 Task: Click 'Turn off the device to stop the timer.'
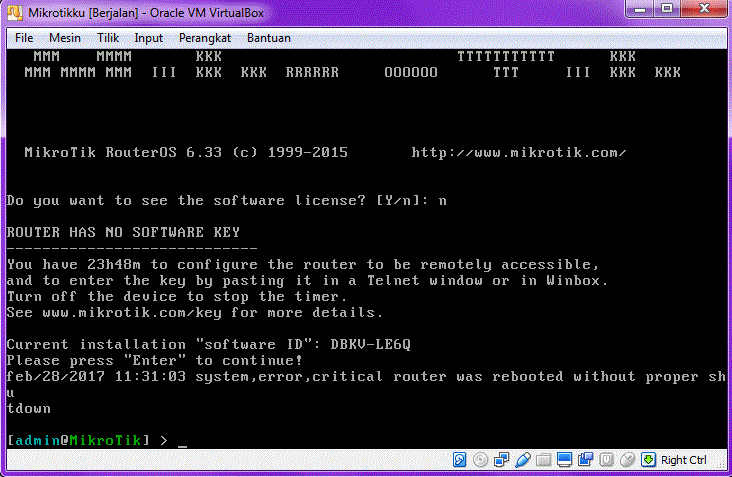(x=177, y=296)
